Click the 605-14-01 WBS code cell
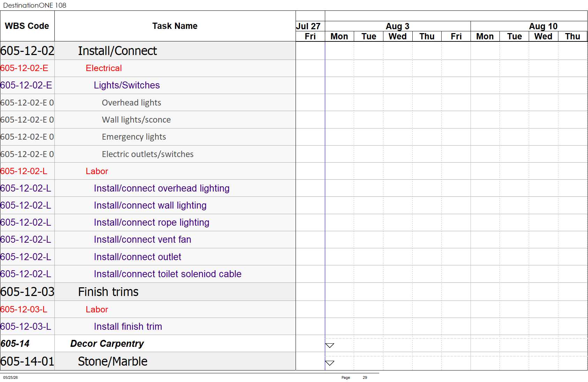 27,361
